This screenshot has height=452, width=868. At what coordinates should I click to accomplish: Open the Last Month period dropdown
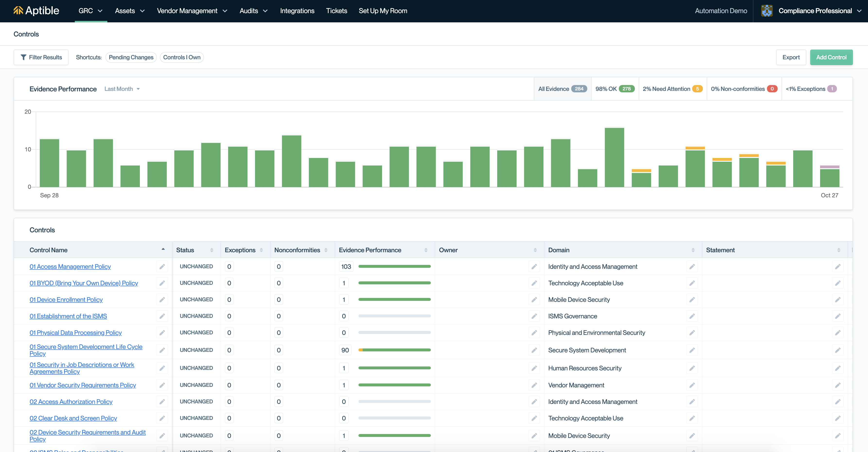(x=122, y=89)
